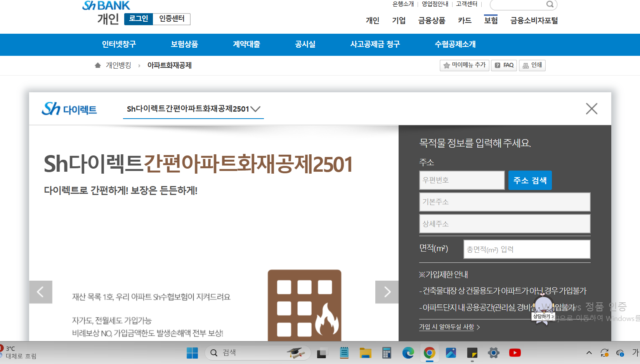Open the 개인 top menu
This screenshot has width=640, height=364.
click(x=373, y=21)
